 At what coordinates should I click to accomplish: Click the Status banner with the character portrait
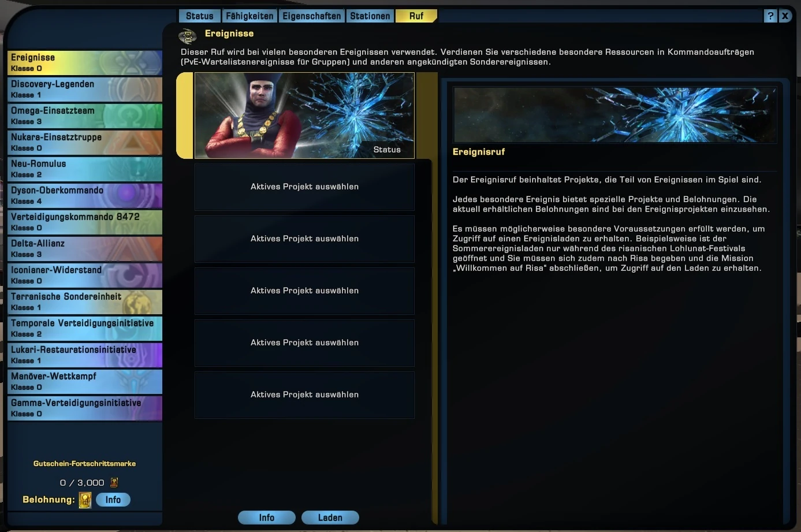click(304, 116)
